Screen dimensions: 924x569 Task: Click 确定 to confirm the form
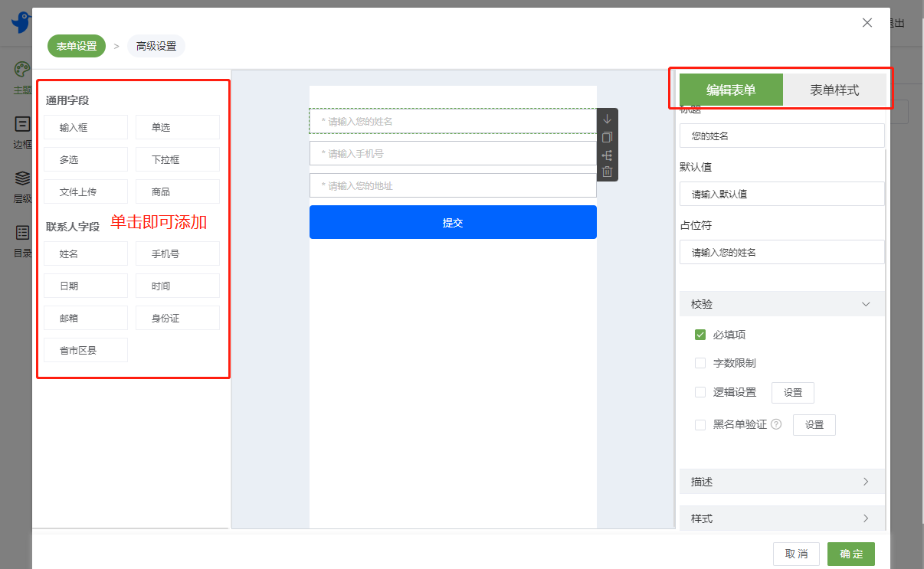point(851,554)
